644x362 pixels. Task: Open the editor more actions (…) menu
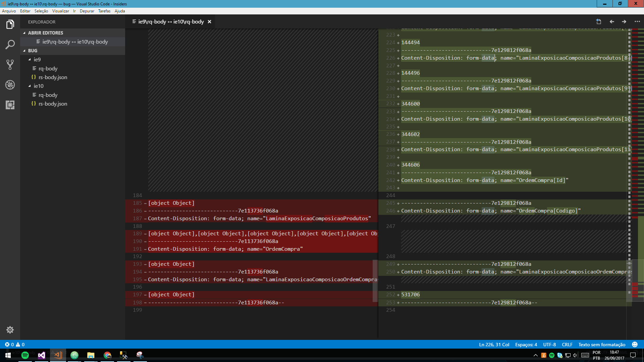[637, 21]
